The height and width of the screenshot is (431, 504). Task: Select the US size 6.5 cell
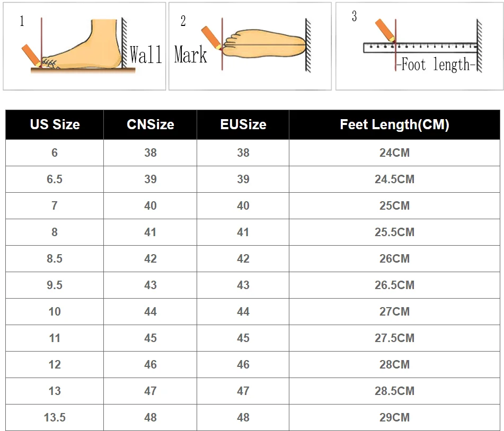pos(55,179)
